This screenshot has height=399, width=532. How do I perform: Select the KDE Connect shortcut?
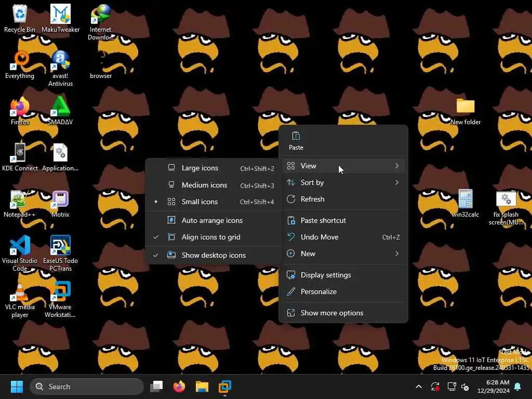click(20, 157)
